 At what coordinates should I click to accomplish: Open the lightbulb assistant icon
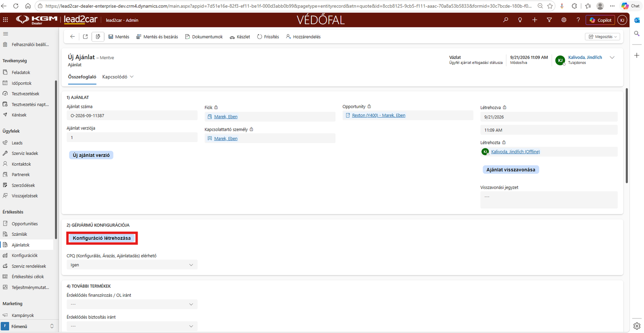pos(520,20)
